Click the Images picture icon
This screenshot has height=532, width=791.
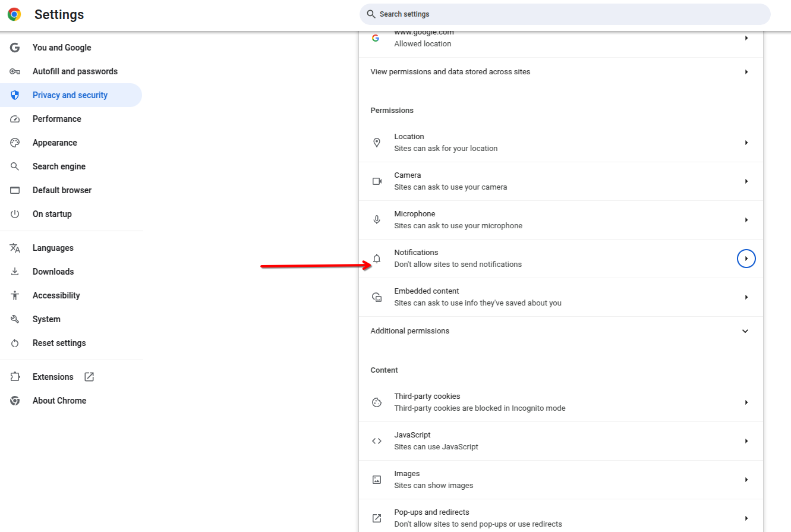click(x=377, y=479)
